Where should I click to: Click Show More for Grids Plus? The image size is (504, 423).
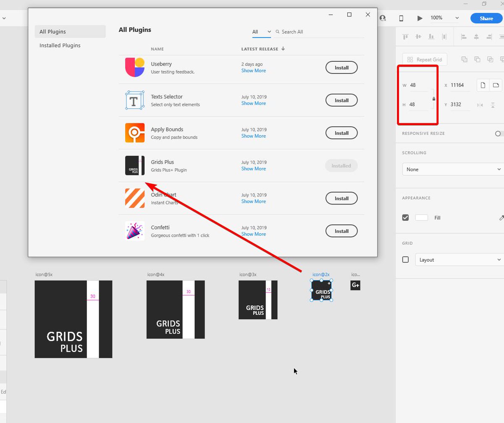point(253,169)
